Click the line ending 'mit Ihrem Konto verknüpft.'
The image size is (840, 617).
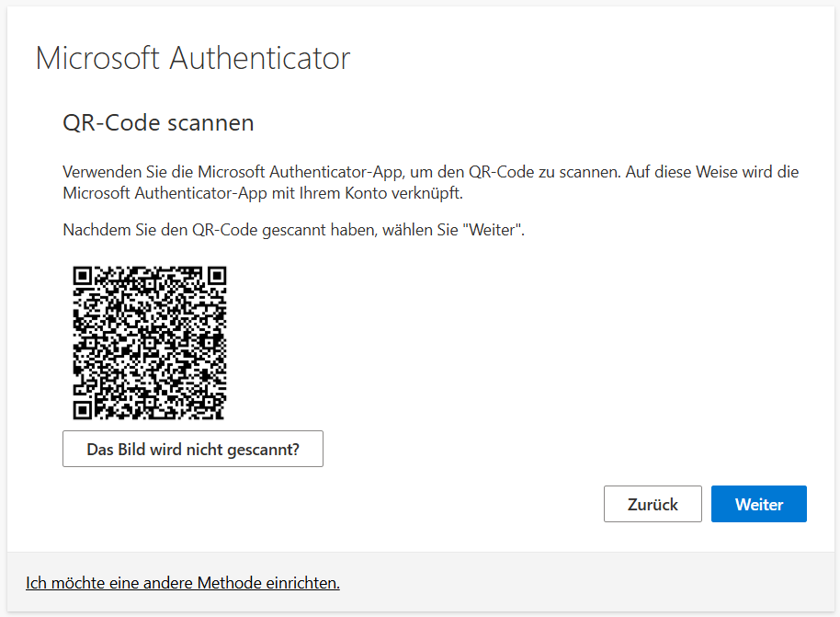pos(263,193)
